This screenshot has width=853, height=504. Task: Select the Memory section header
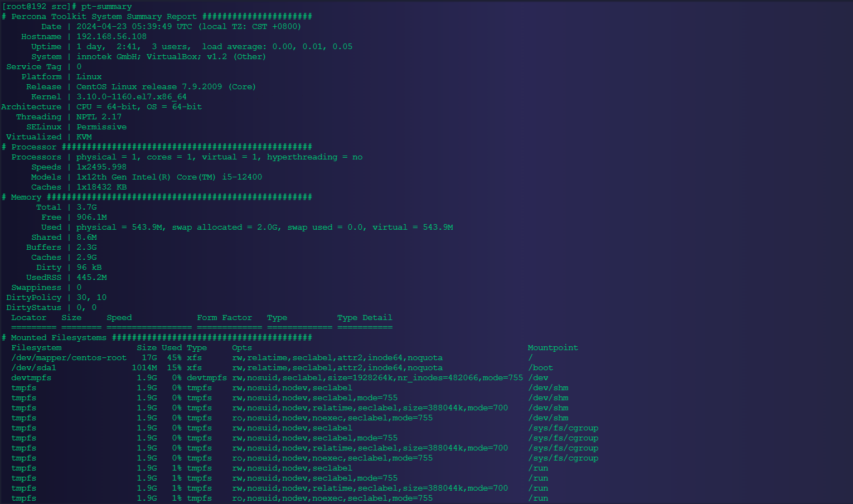26,197
